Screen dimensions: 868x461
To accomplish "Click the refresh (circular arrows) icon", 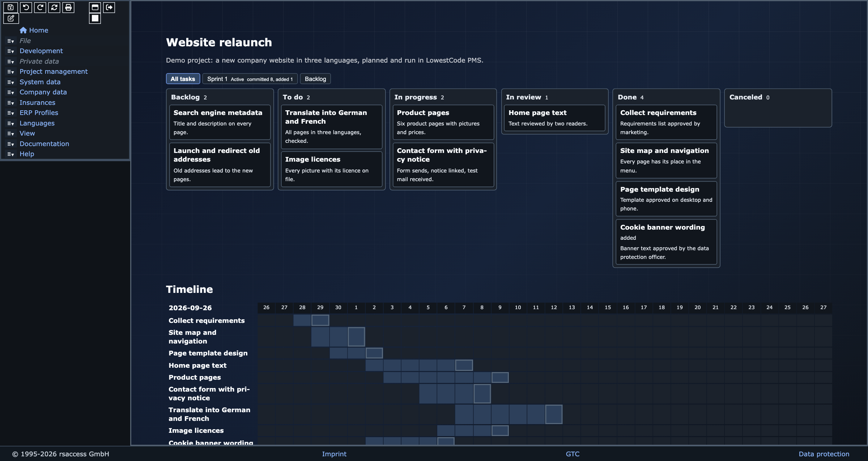I will [54, 7].
